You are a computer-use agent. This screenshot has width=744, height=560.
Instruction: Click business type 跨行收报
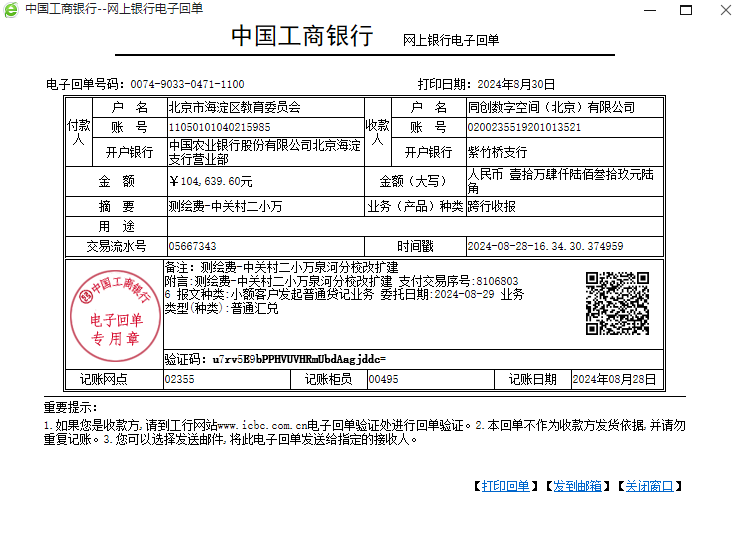[x=492, y=206]
